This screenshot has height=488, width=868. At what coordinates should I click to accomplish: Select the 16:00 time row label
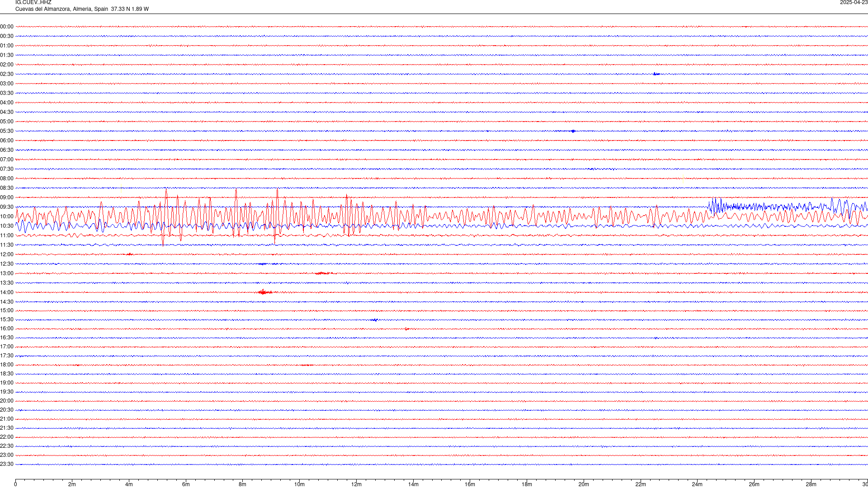[x=7, y=328]
